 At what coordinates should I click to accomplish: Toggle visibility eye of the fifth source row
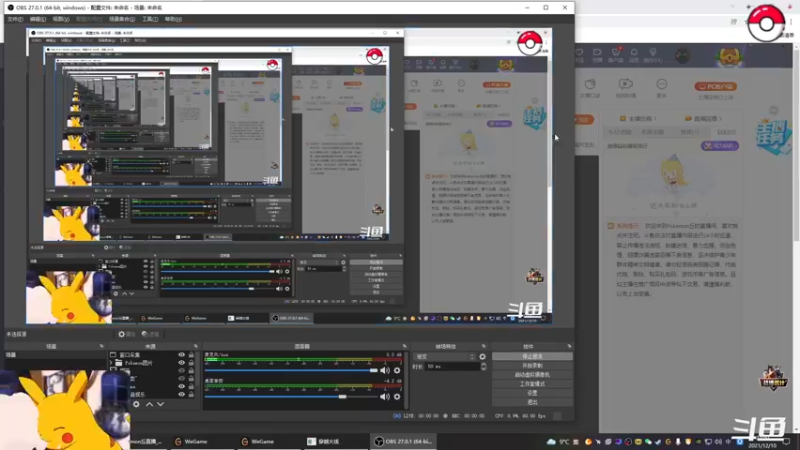click(x=181, y=387)
